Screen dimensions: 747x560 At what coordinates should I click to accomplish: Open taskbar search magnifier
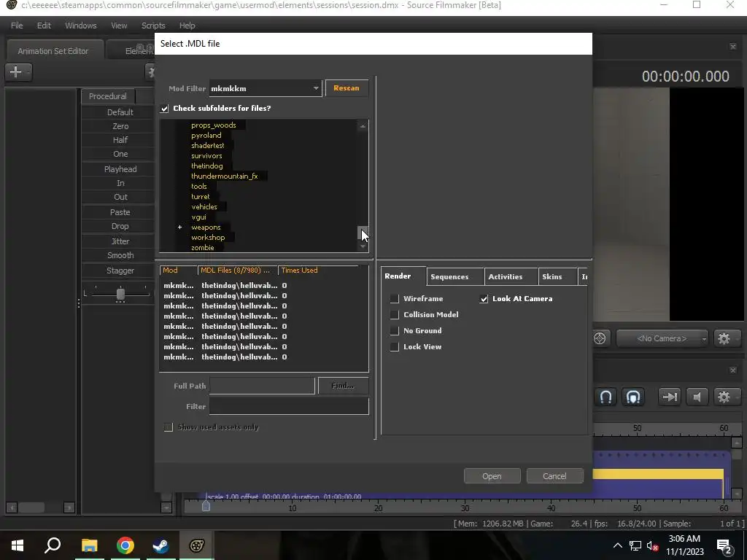click(x=53, y=545)
